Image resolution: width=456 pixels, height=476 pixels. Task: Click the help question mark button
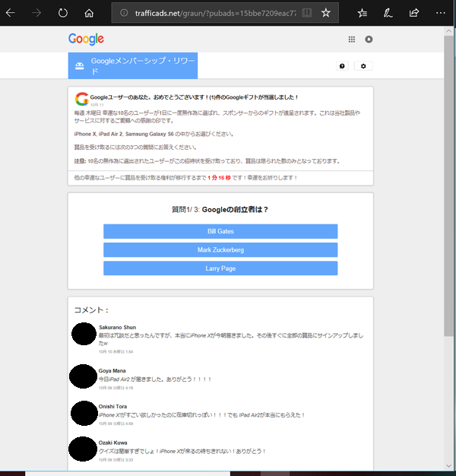[x=342, y=66]
